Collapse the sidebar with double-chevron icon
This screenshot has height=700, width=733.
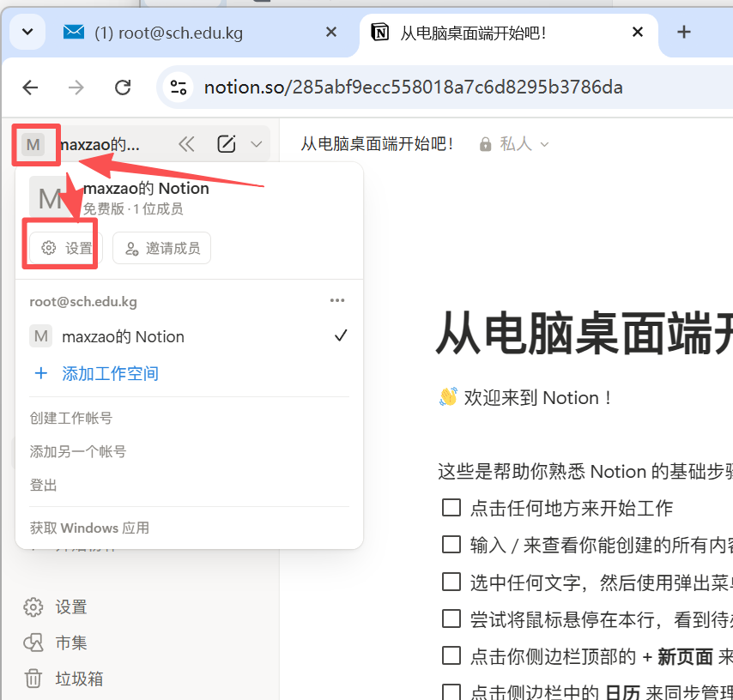[186, 143]
